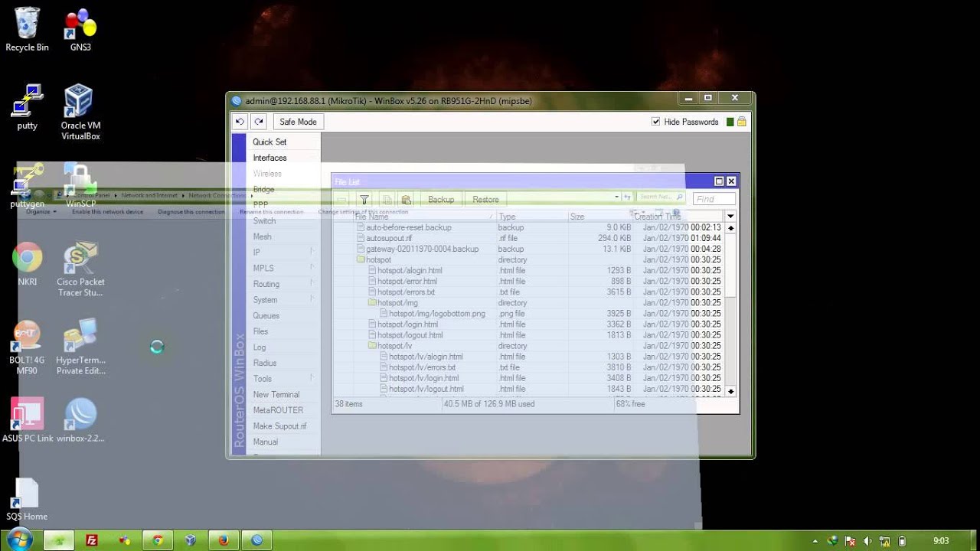980x551 pixels.
Task: Open the Queues menu item
Action: (283, 315)
